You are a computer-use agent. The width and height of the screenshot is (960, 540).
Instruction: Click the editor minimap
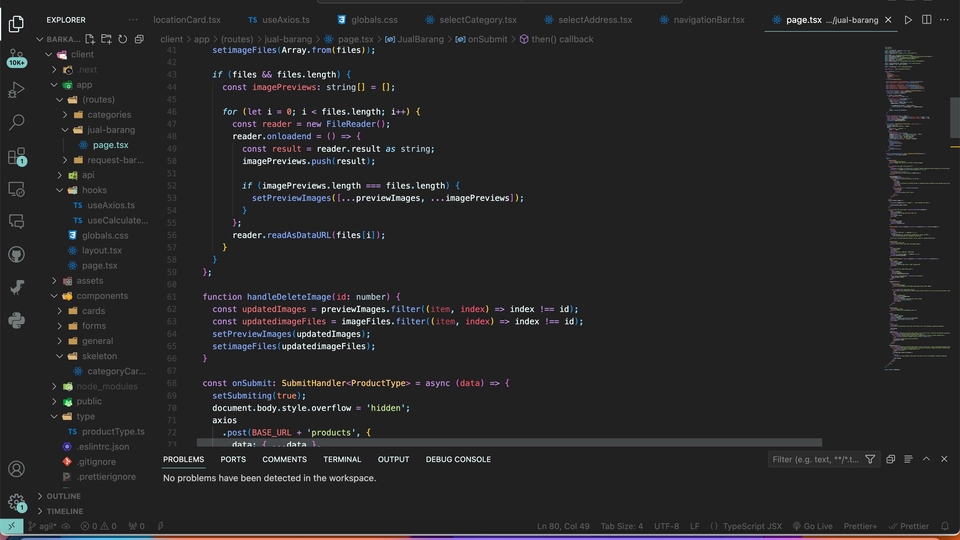tap(916, 208)
